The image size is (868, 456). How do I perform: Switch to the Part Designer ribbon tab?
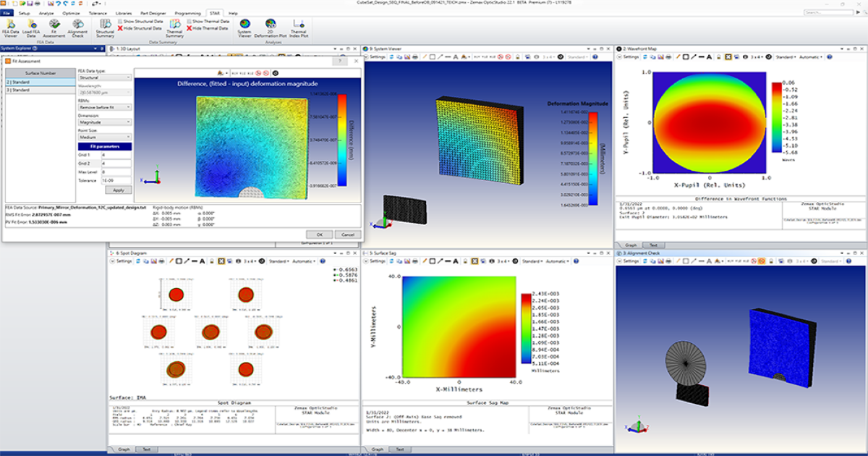pos(154,12)
